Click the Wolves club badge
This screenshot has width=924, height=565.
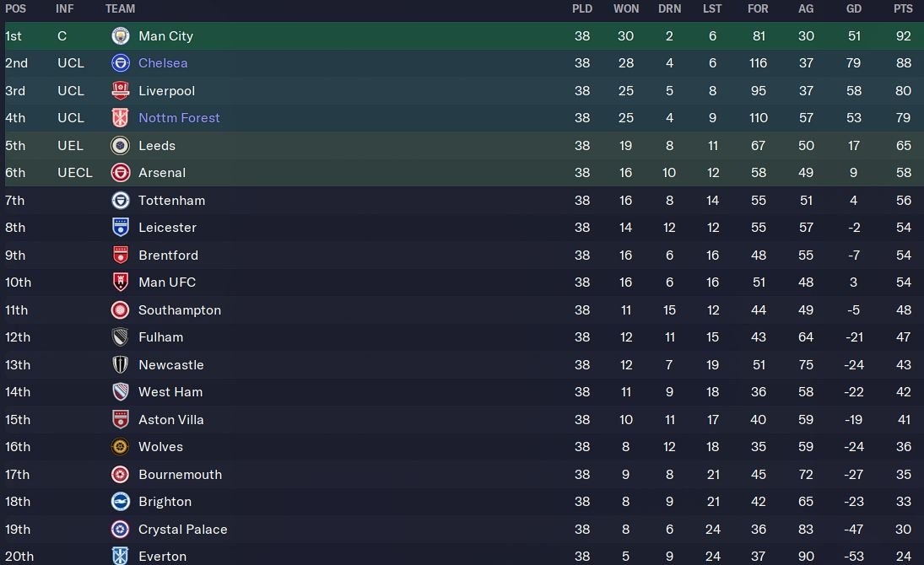(120, 447)
